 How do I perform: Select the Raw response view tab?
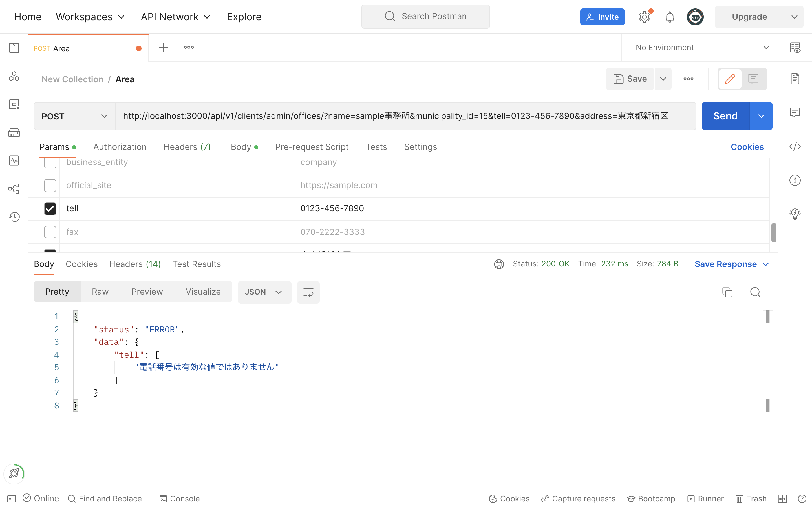pos(100,292)
